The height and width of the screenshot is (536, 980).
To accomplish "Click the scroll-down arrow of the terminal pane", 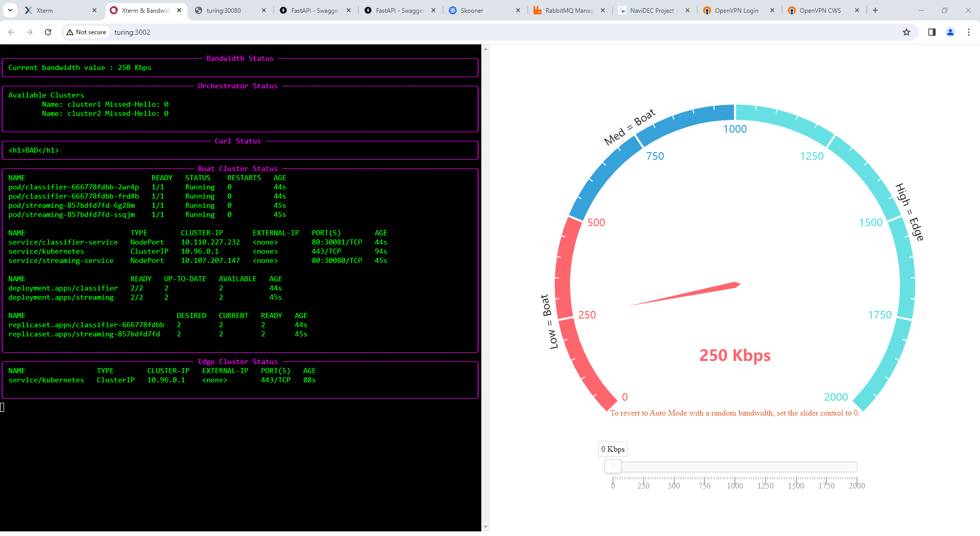I will [485, 527].
